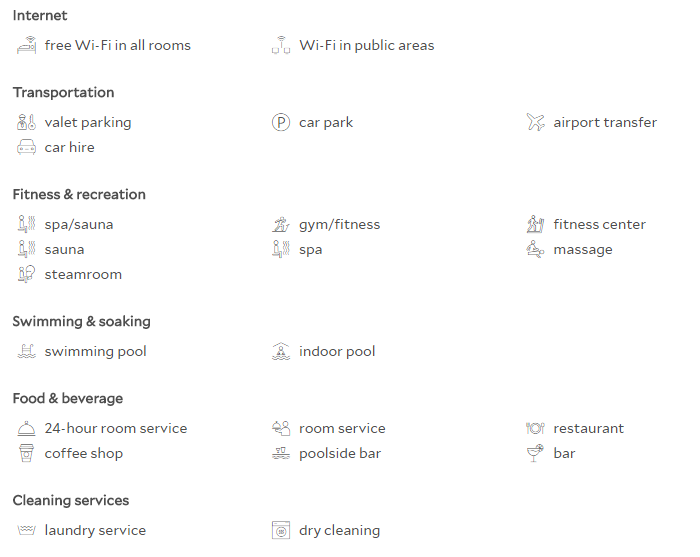Image resolution: width=700 pixels, height=557 pixels.
Task: Click the bar cocktail glass icon
Action: (x=535, y=453)
